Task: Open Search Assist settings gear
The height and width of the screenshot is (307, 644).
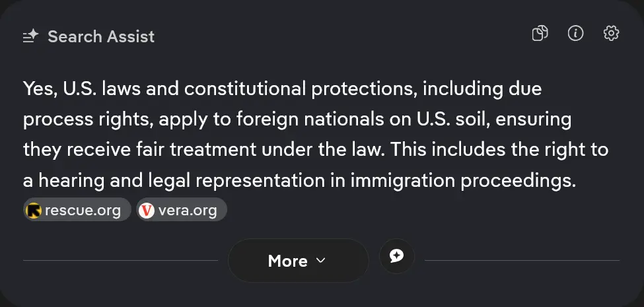Action: 611,34
